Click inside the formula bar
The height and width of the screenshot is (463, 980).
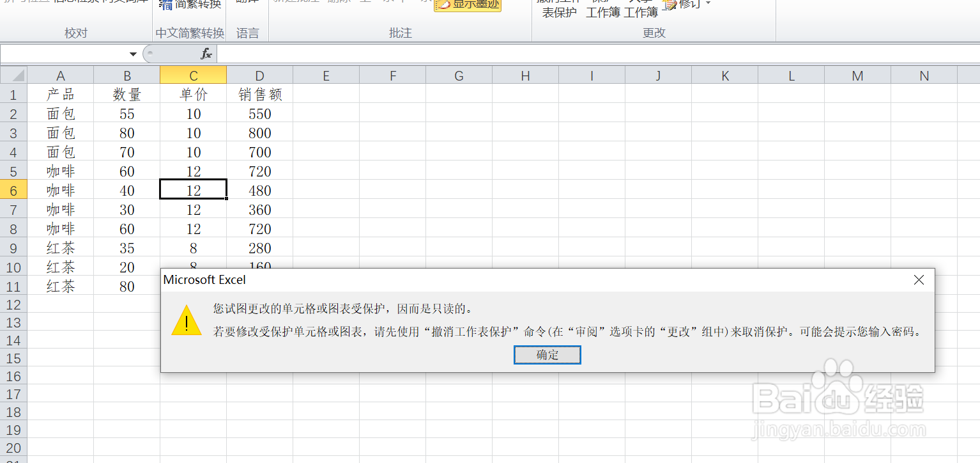pos(447,54)
